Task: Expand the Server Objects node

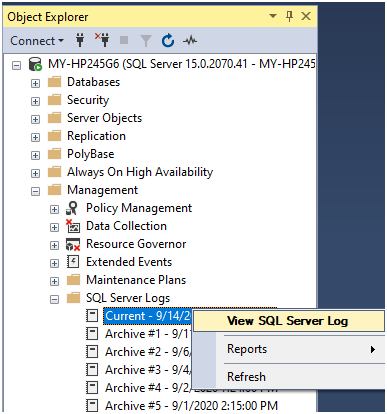Action: point(35,119)
